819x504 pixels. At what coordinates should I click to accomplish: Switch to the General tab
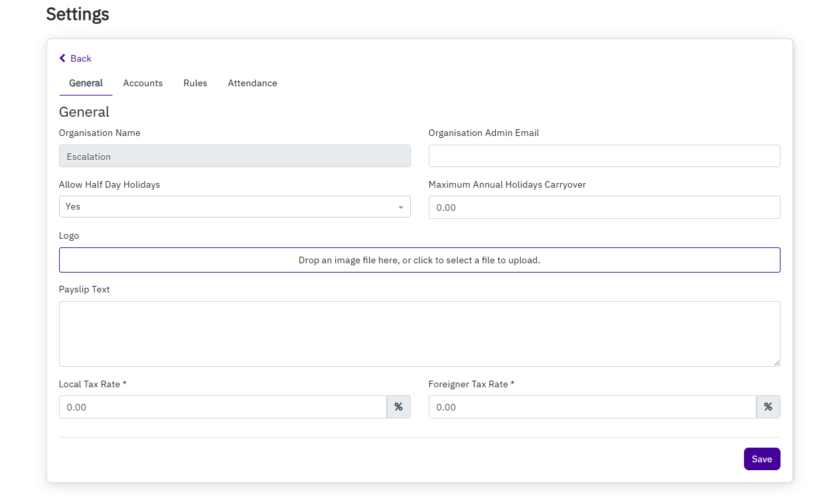point(86,83)
